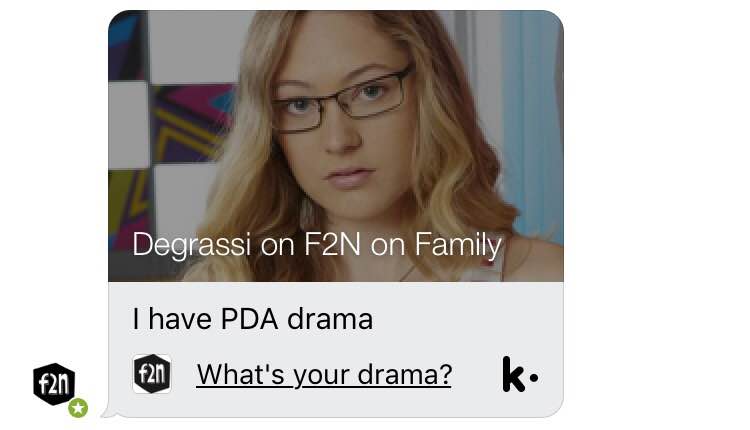The image size is (750, 430).
Task: Click the 'Degrassi on F2N on Family' caption
Action: [x=317, y=244]
